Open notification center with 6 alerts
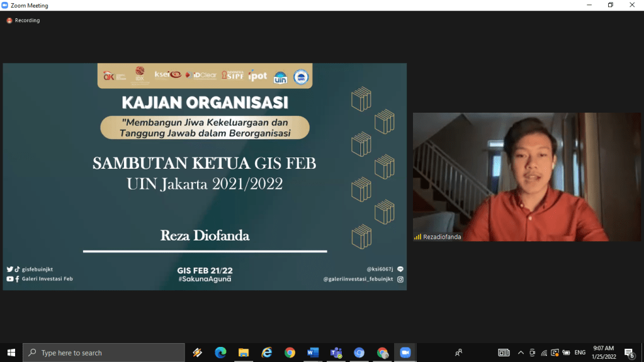The width and height of the screenshot is (644, 362). (x=629, y=353)
